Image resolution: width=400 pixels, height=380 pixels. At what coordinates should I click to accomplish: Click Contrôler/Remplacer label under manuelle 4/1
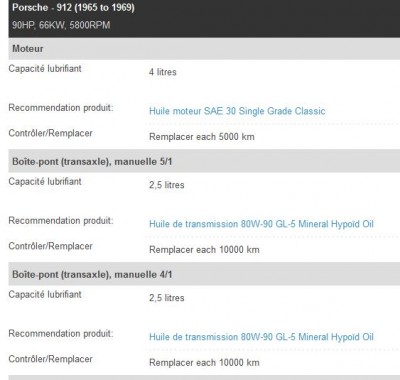pyautogui.click(x=51, y=359)
